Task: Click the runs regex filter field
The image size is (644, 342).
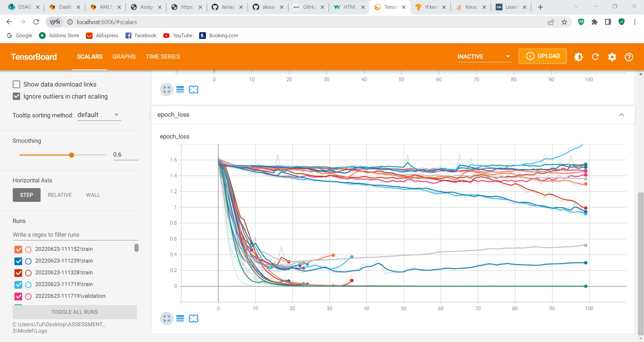Action: 75,235
